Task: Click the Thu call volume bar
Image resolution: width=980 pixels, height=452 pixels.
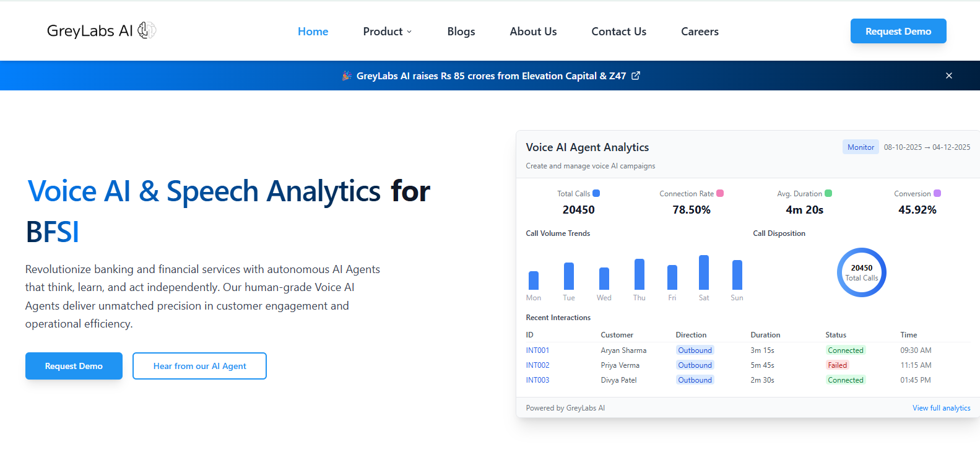Action: point(640,274)
